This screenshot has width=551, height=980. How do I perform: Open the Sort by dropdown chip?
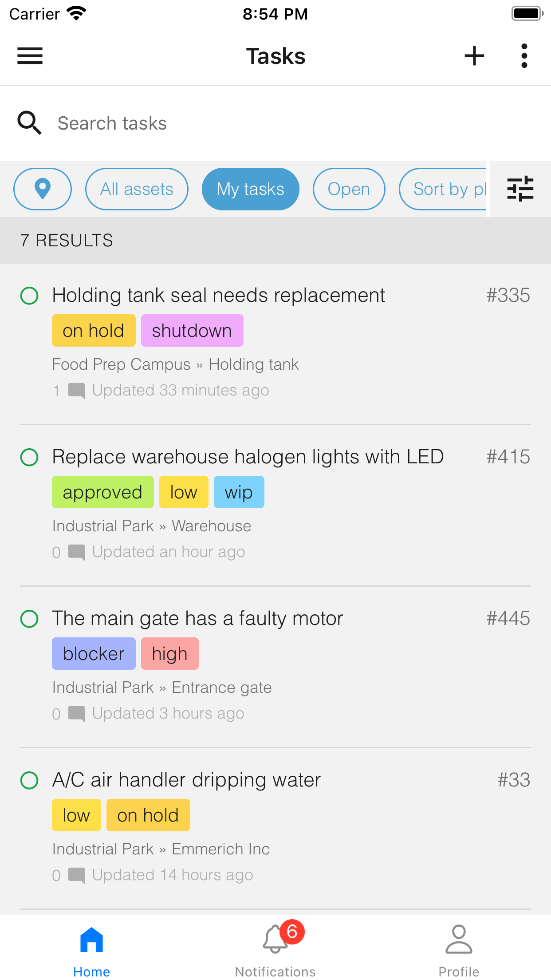444,189
